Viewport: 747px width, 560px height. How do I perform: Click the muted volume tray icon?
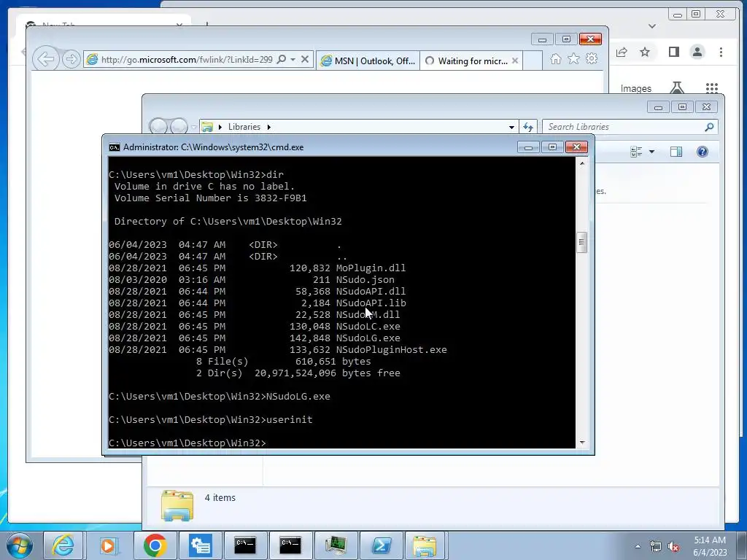(x=673, y=546)
